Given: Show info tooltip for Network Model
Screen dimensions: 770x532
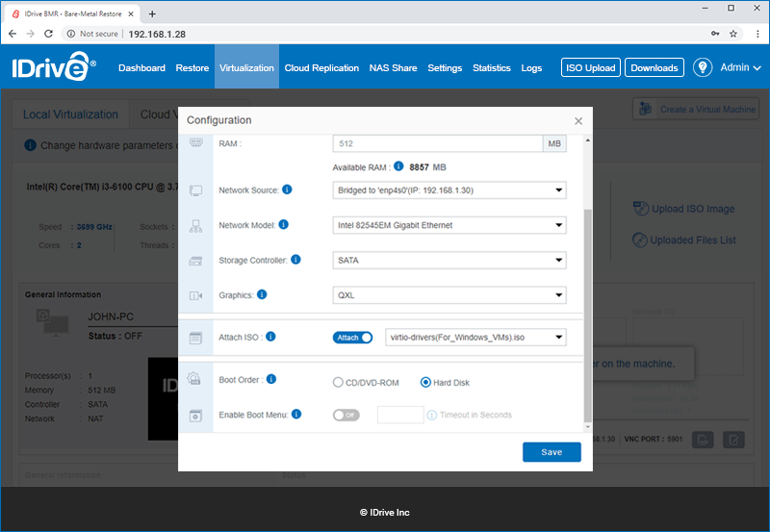Looking at the screenshot, I should pos(283,224).
